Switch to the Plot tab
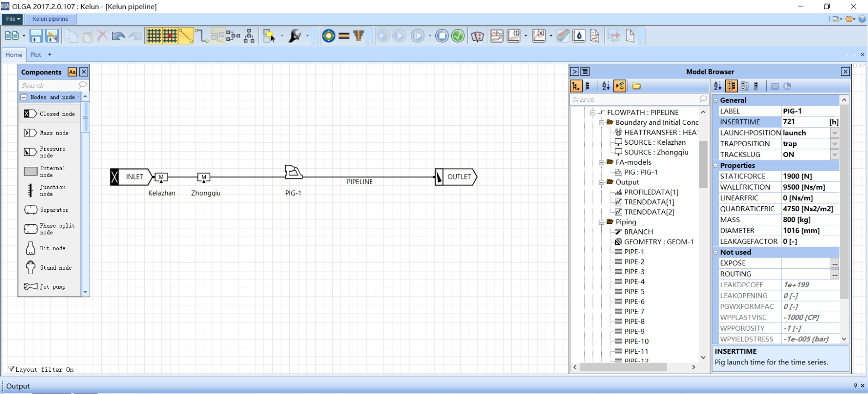This screenshot has height=394, width=868. coord(36,55)
